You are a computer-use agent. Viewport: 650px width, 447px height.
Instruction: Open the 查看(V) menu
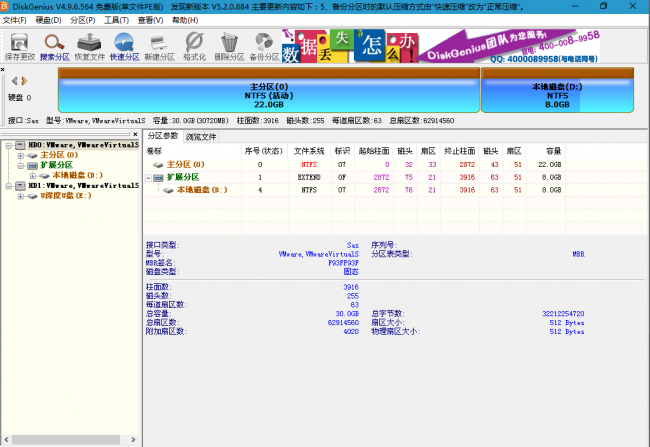(150, 20)
